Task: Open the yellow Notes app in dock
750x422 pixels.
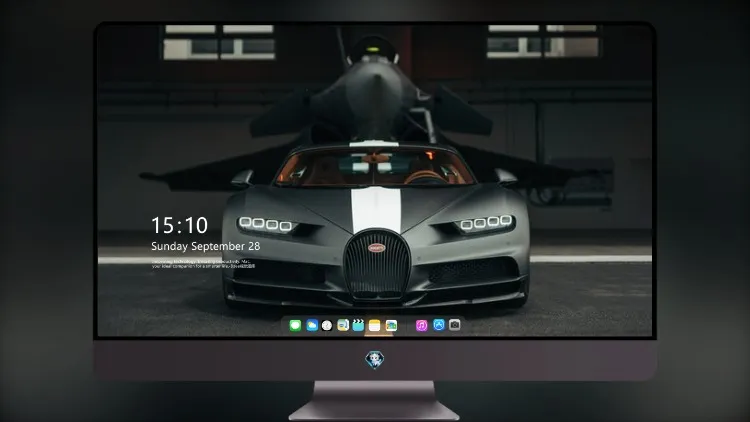Action: click(x=375, y=325)
